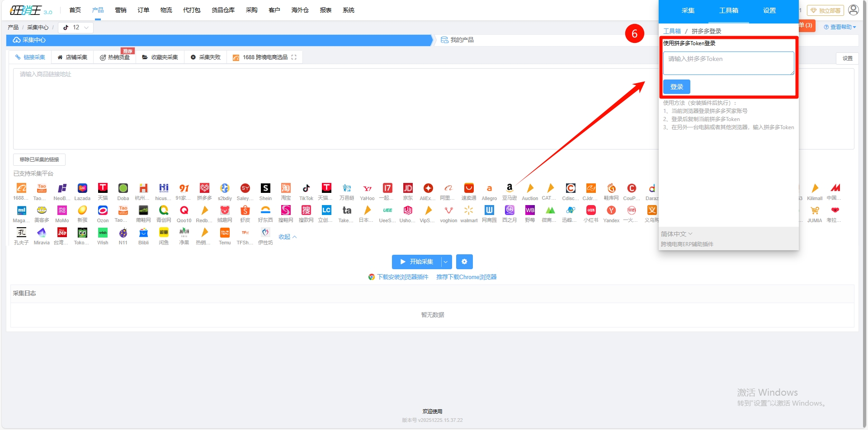The width and height of the screenshot is (868, 430).
Task: Choose the Shein platform icon
Action: (265, 188)
